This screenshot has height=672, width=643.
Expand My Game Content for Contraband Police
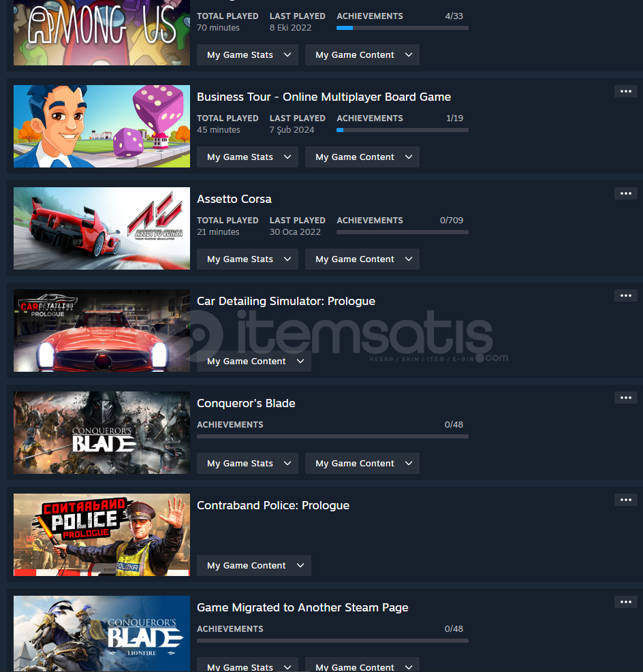click(x=254, y=565)
